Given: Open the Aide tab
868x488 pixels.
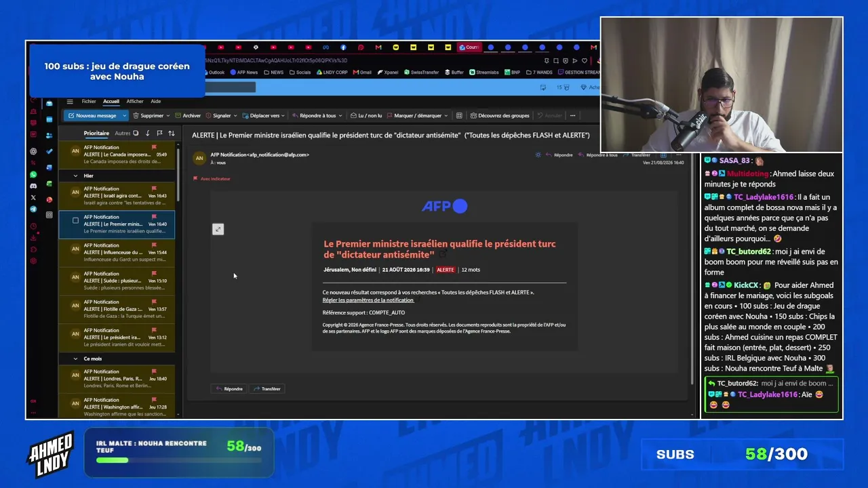Looking at the screenshot, I should [156, 102].
